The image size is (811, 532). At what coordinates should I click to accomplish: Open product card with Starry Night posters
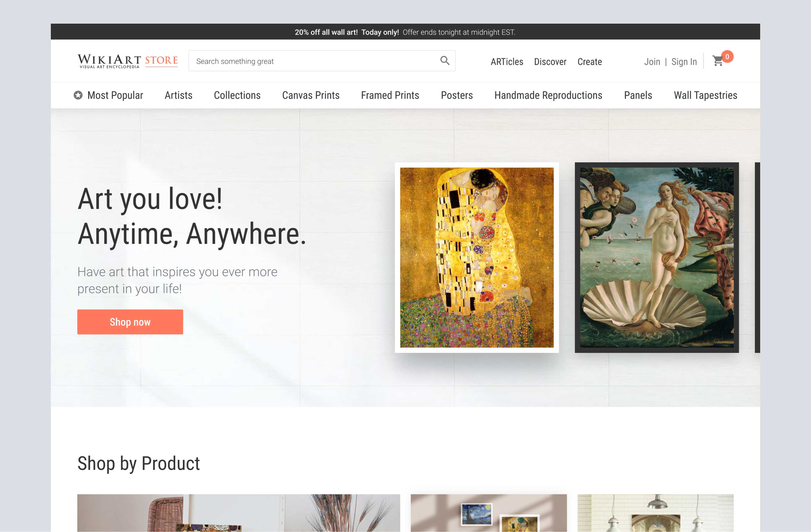click(x=489, y=513)
